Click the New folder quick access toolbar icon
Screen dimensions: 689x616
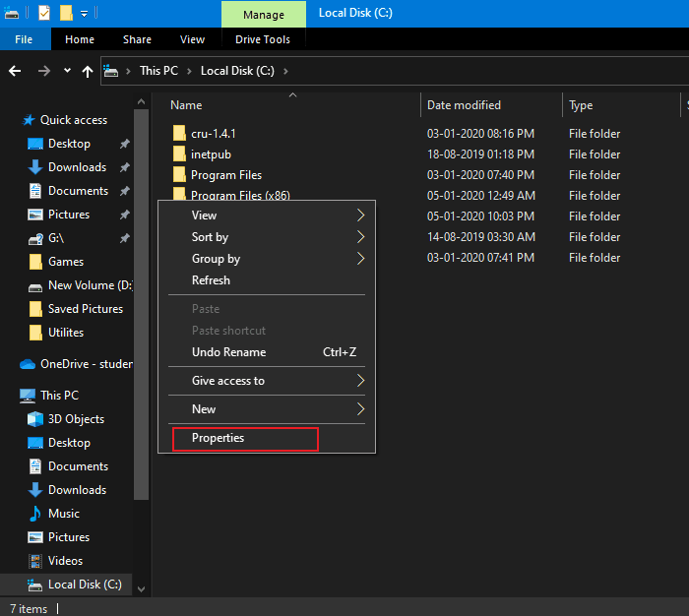[x=66, y=13]
